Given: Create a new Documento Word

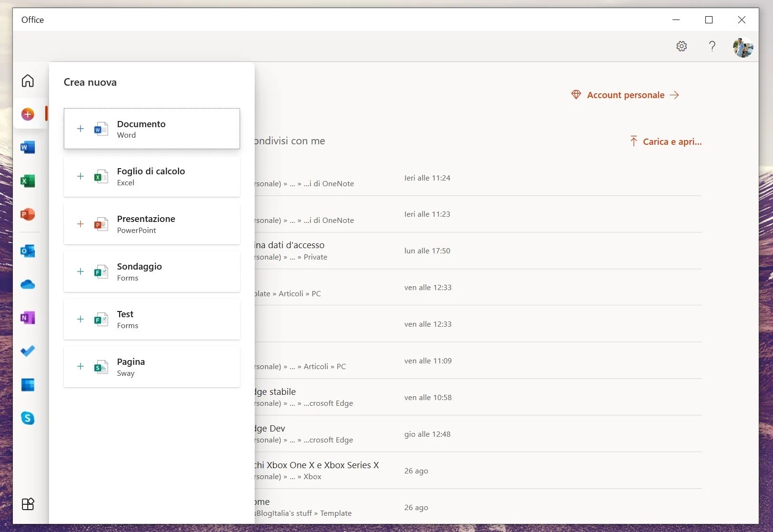Looking at the screenshot, I should tap(151, 129).
